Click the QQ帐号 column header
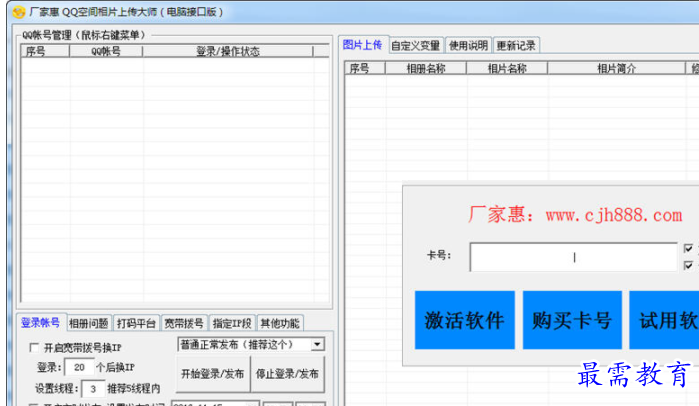The image size is (699, 406). 106,51
